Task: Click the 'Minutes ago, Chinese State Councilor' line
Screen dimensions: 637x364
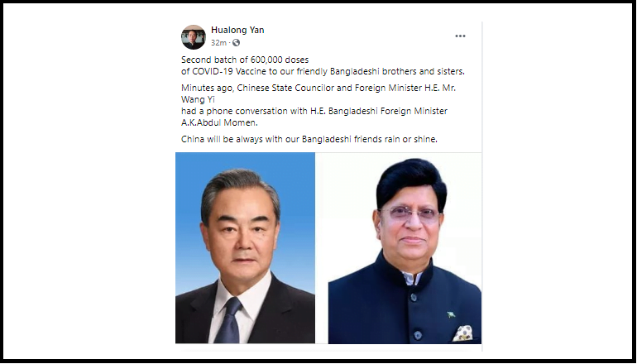Action: pyautogui.click(x=318, y=89)
